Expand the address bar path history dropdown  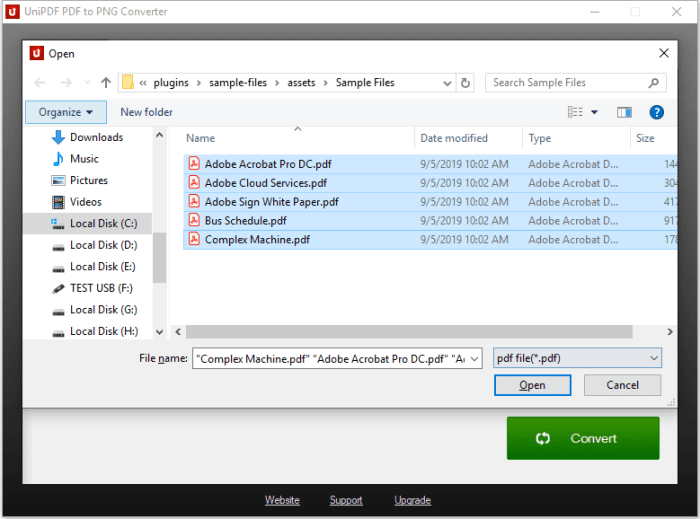[x=445, y=83]
